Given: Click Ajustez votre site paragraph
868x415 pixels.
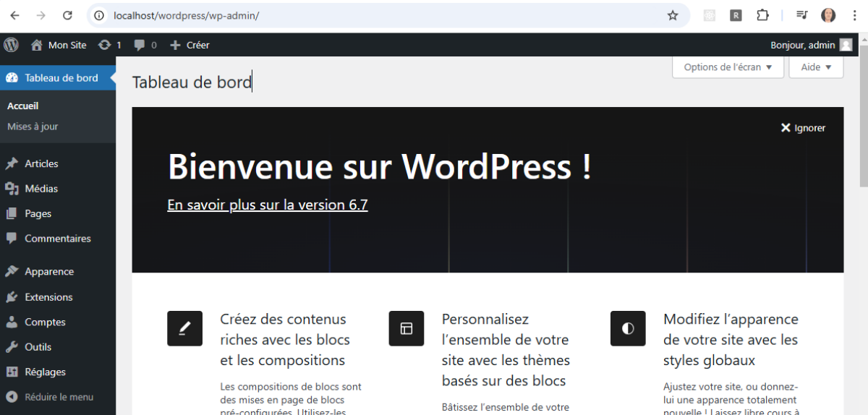Looking at the screenshot, I should (x=731, y=400).
